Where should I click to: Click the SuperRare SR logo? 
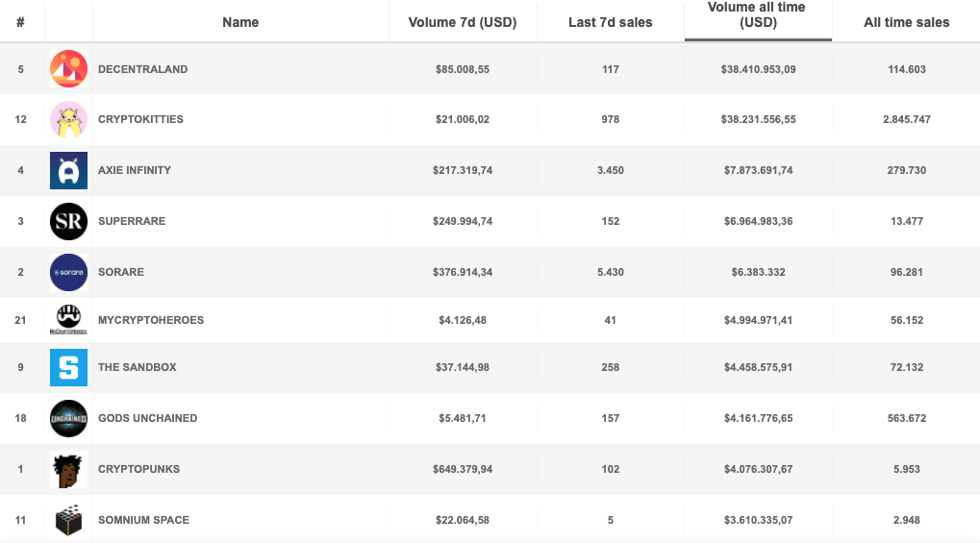pos(68,221)
